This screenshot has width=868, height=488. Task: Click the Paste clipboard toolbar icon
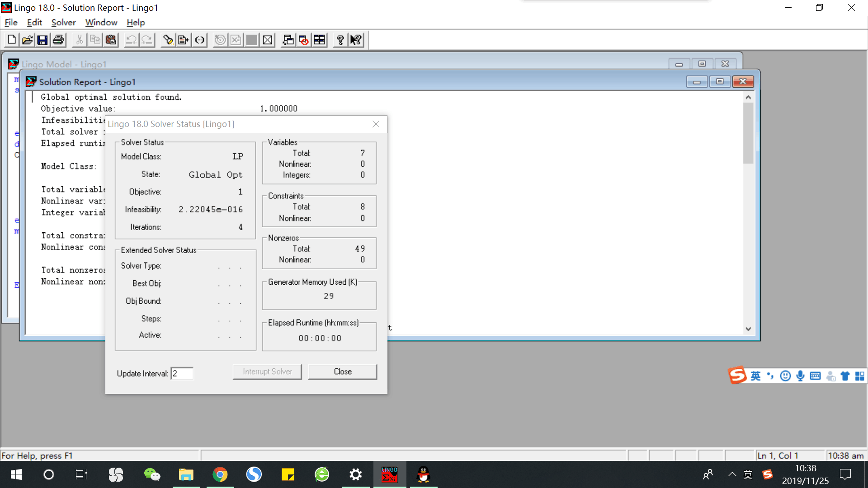[111, 40]
